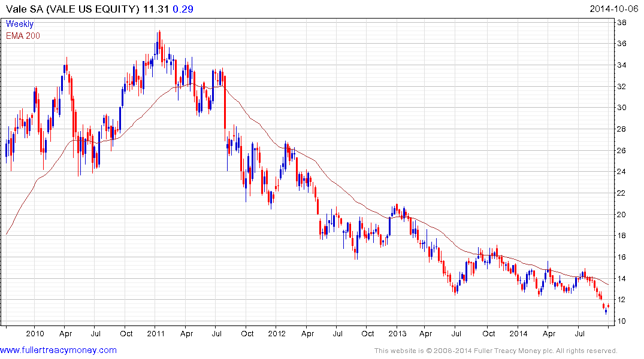This screenshot has width=644, height=359.
Task: Click the 30 price axis label
Action: 622,108
